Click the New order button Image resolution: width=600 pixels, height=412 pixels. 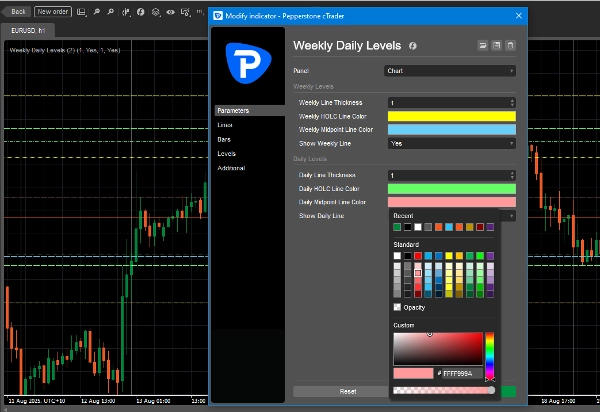(x=52, y=11)
